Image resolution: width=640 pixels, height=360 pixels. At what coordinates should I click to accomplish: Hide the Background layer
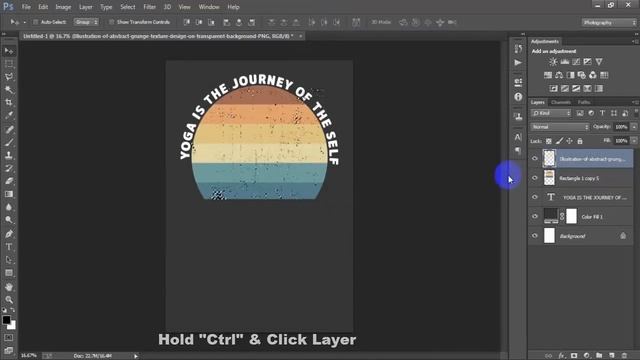pyautogui.click(x=535, y=236)
